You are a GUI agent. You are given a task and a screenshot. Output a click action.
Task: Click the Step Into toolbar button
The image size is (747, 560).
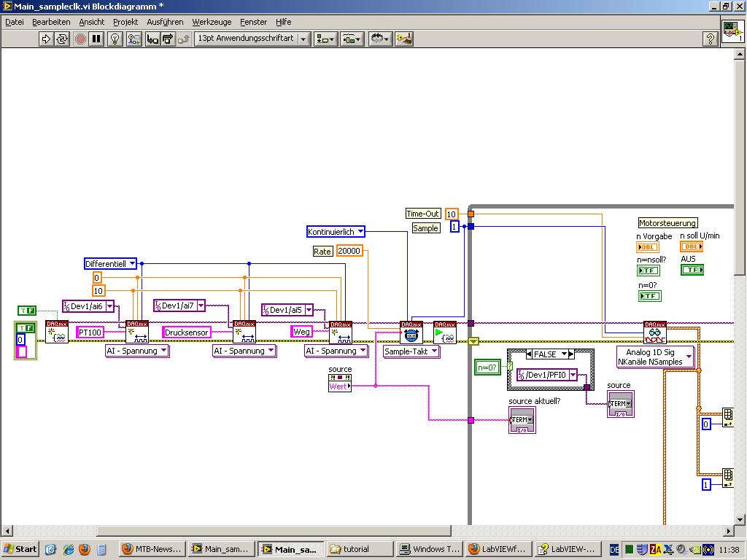pyautogui.click(x=152, y=39)
